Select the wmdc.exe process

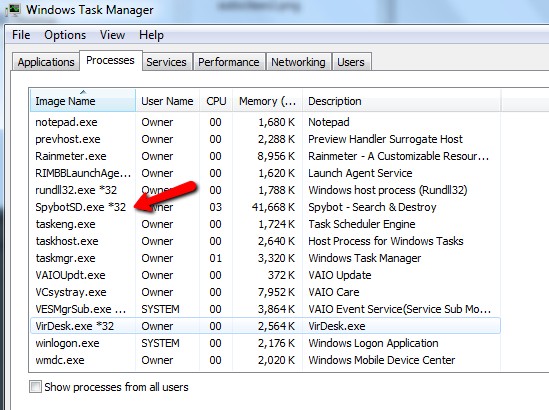(265, 360)
